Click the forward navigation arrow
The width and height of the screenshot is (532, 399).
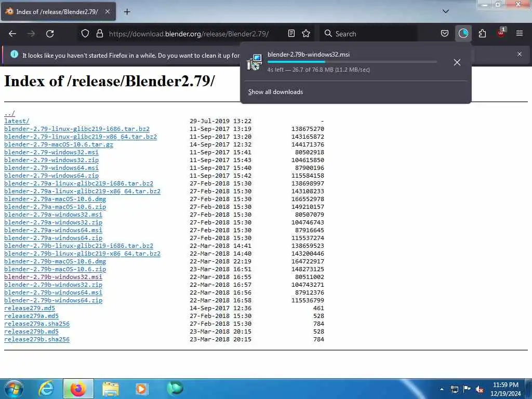coord(31,34)
